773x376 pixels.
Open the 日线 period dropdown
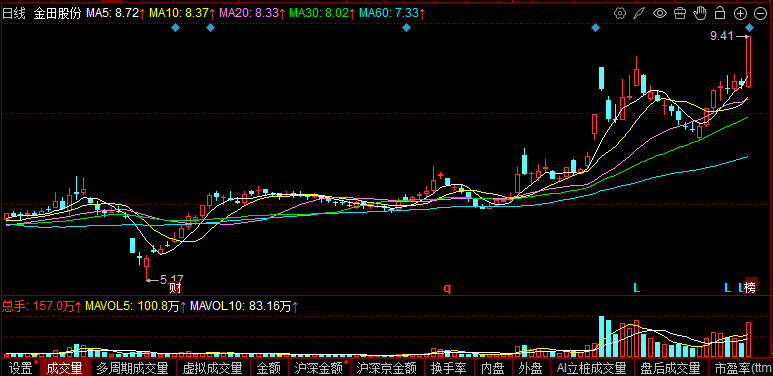(x=14, y=13)
